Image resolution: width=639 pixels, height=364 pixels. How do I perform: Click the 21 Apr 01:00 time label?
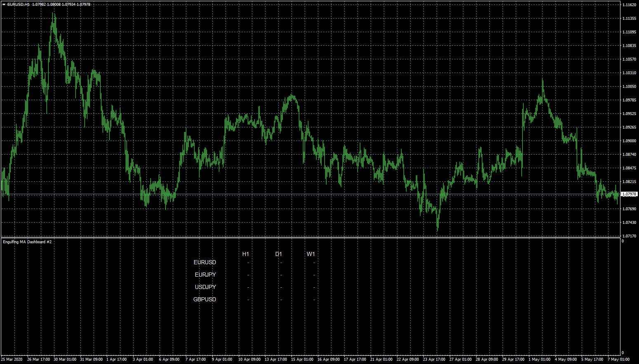tap(381, 359)
